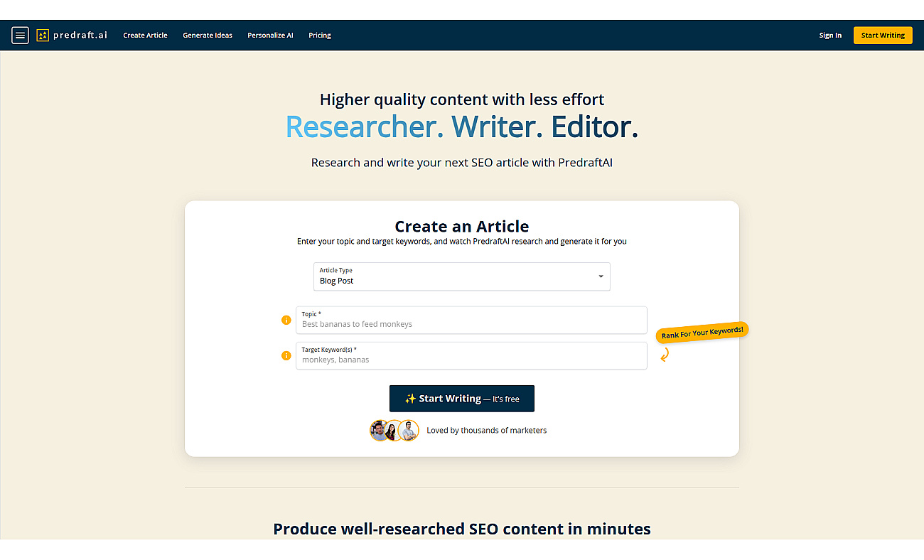
Task: Click the Loved by thousands of marketers text
Action: click(487, 431)
